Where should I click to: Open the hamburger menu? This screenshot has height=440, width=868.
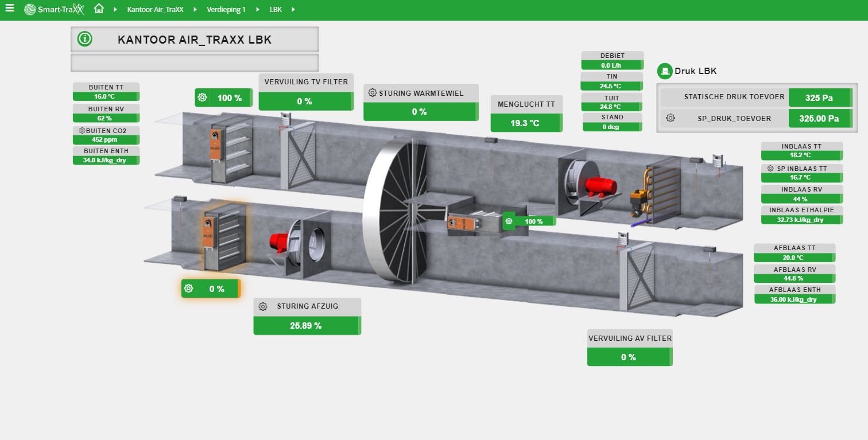(x=9, y=9)
